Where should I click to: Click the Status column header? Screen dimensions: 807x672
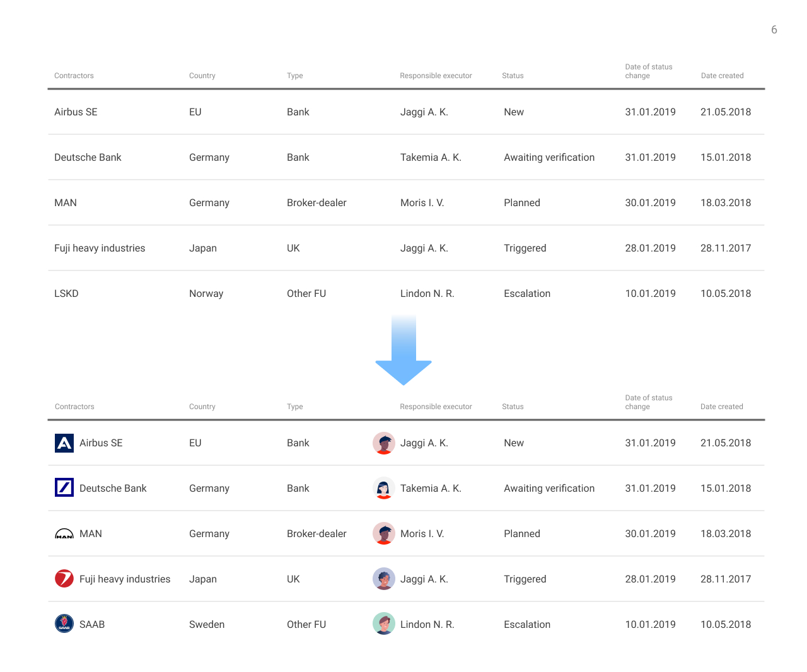tap(513, 76)
